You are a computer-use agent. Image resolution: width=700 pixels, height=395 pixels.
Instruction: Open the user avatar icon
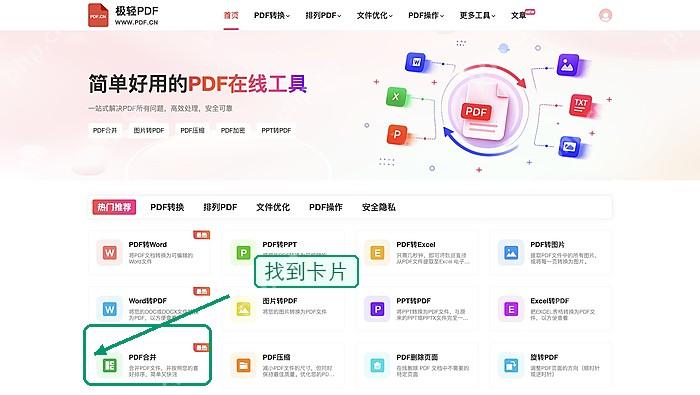[x=605, y=15]
